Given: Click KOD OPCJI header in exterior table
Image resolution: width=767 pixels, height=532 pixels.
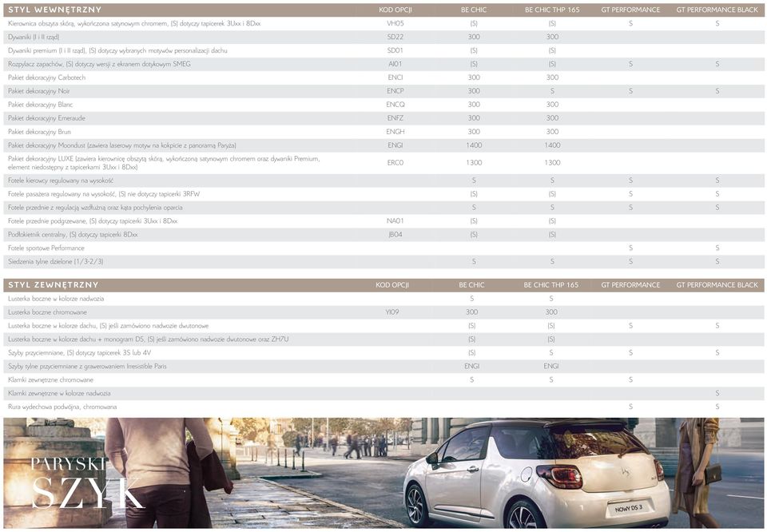Looking at the screenshot, I should (391, 284).
